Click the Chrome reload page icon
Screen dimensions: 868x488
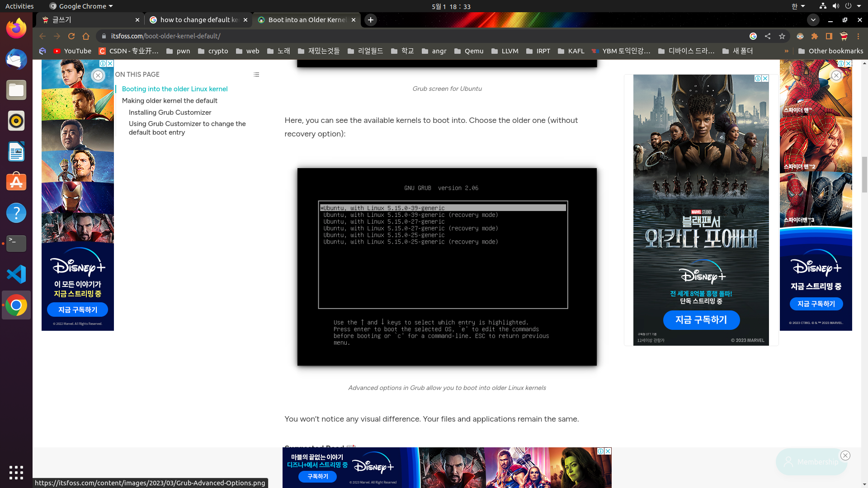tap(71, 36)
